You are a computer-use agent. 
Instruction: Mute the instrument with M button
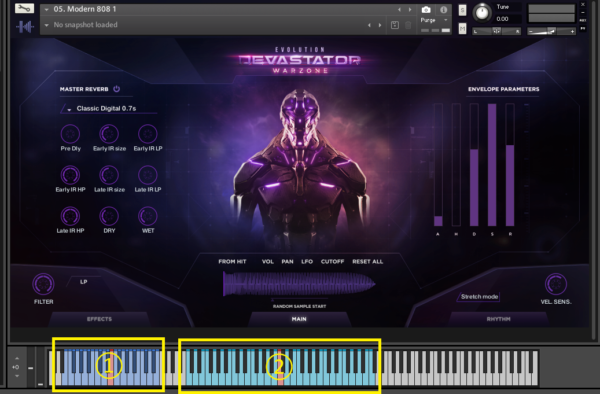[x=462, y=28]
